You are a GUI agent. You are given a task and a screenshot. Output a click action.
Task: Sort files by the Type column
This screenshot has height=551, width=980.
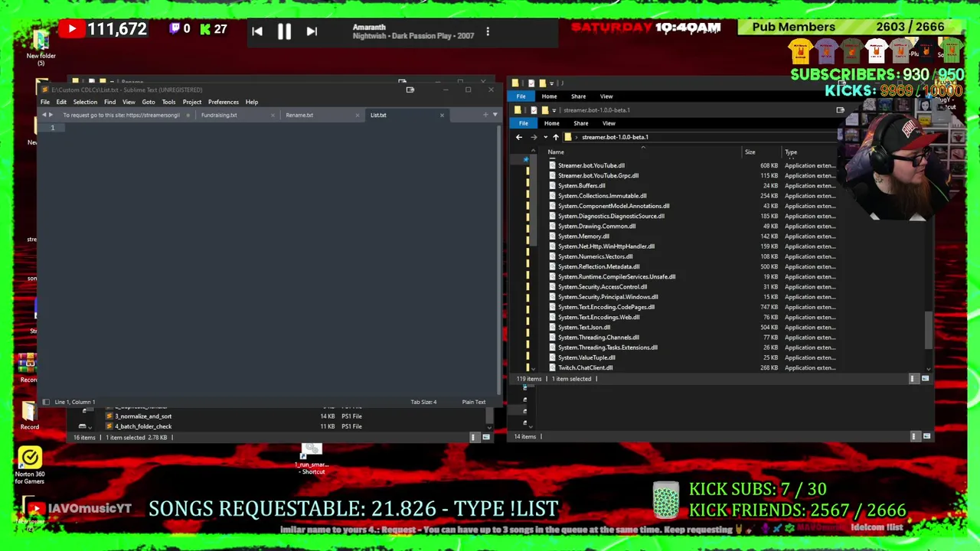[791, 152]
